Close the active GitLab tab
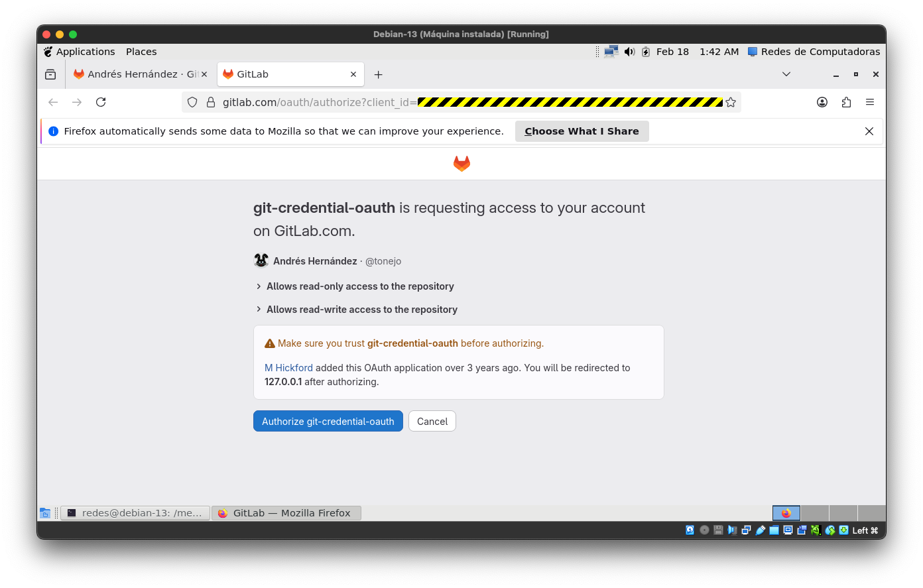 (x=353, y=74)
